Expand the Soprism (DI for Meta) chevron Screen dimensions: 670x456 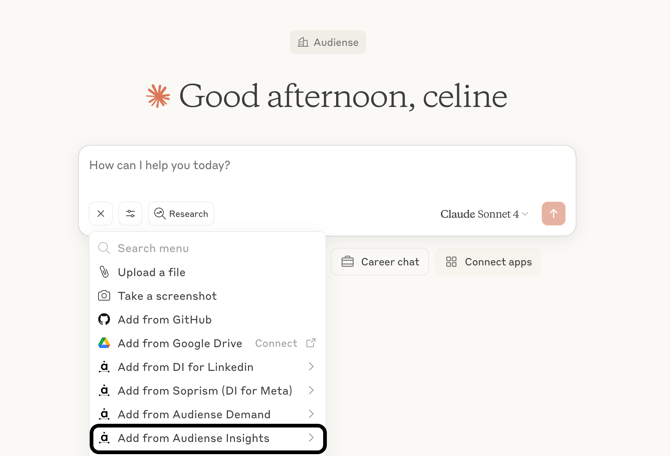[311, 390]
